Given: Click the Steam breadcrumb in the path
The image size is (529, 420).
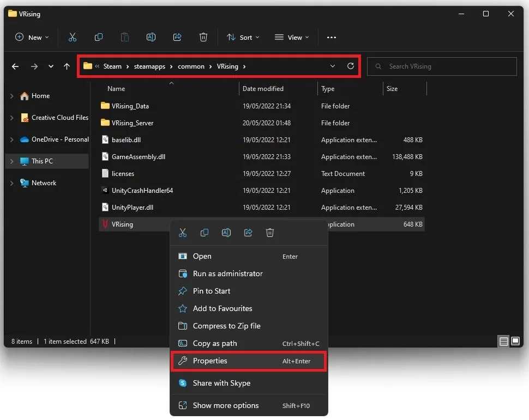Looking at the screenshot, I should click(112, 66).
